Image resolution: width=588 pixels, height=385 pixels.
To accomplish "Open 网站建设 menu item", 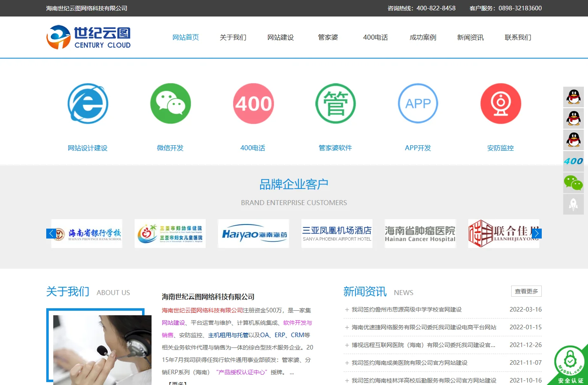I will 281,38.
